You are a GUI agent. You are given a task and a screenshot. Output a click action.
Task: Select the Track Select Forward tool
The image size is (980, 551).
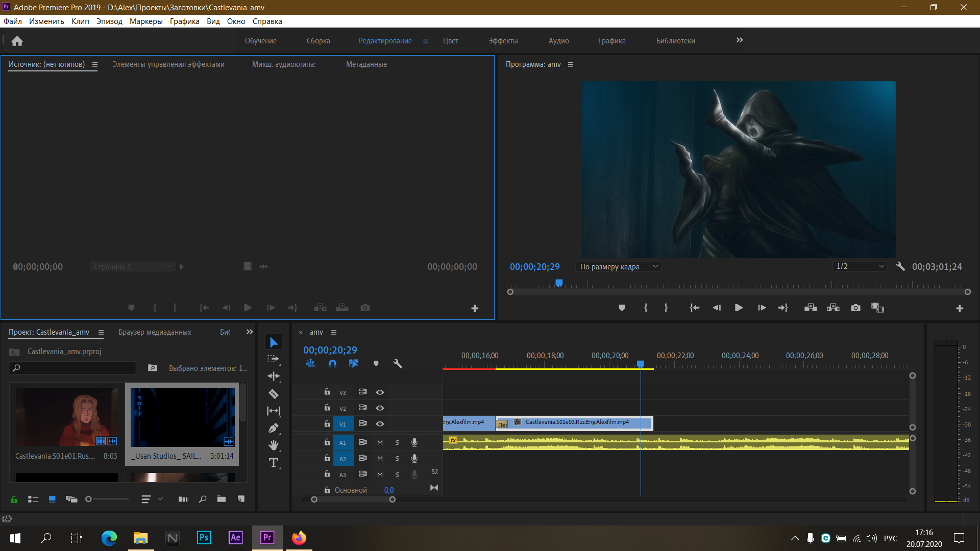click(x=274, y=359)
